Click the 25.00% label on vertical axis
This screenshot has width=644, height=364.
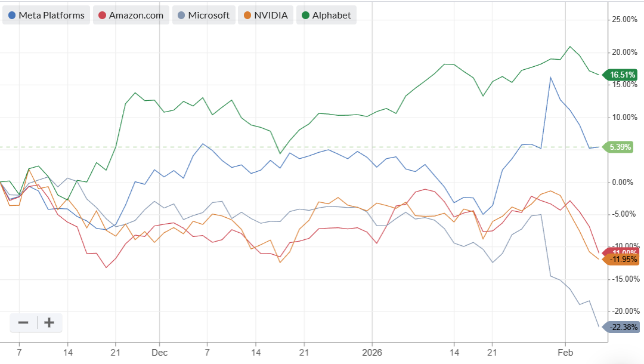click(624, 19)
